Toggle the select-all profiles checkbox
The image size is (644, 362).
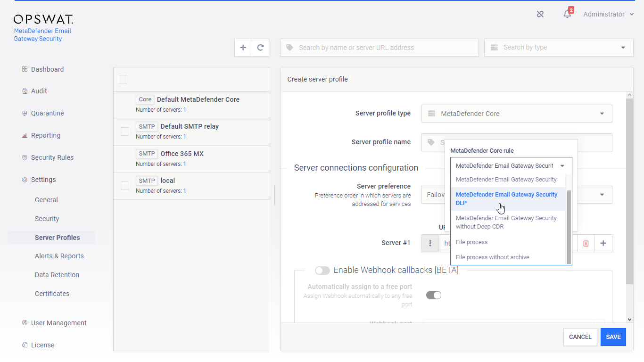pyautogui.click(x=123, y=79)
